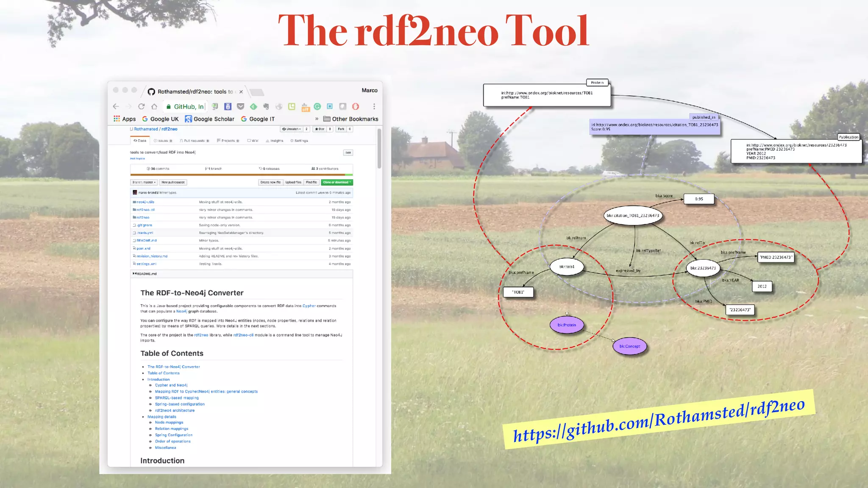Open the Branch: master dropdown
The image size is (868, 488).
(144, 182)
